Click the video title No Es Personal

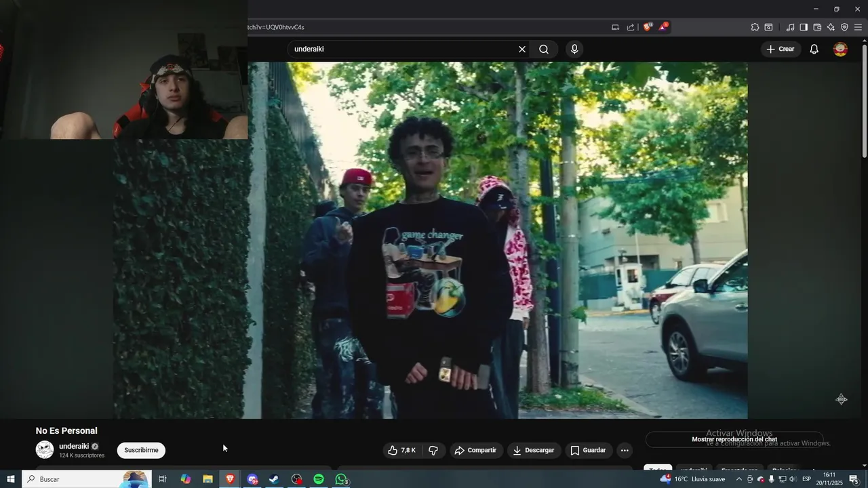pyautogui.click(x=66, y=431)
